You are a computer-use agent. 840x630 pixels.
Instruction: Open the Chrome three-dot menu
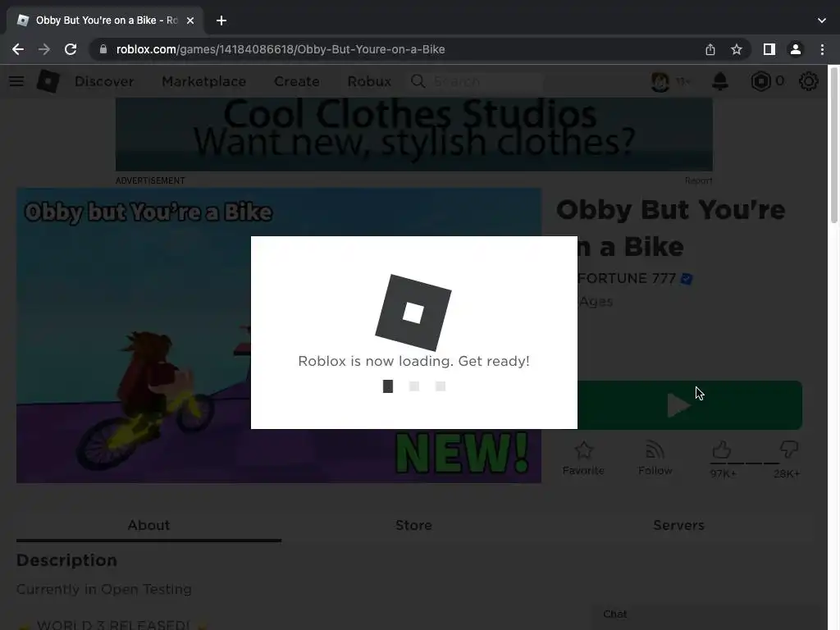point(822,49)
